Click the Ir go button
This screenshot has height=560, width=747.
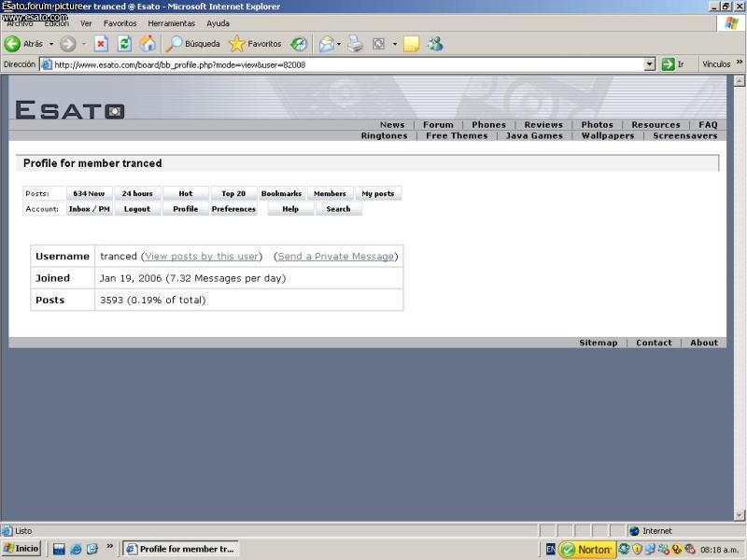pos(673,64)
